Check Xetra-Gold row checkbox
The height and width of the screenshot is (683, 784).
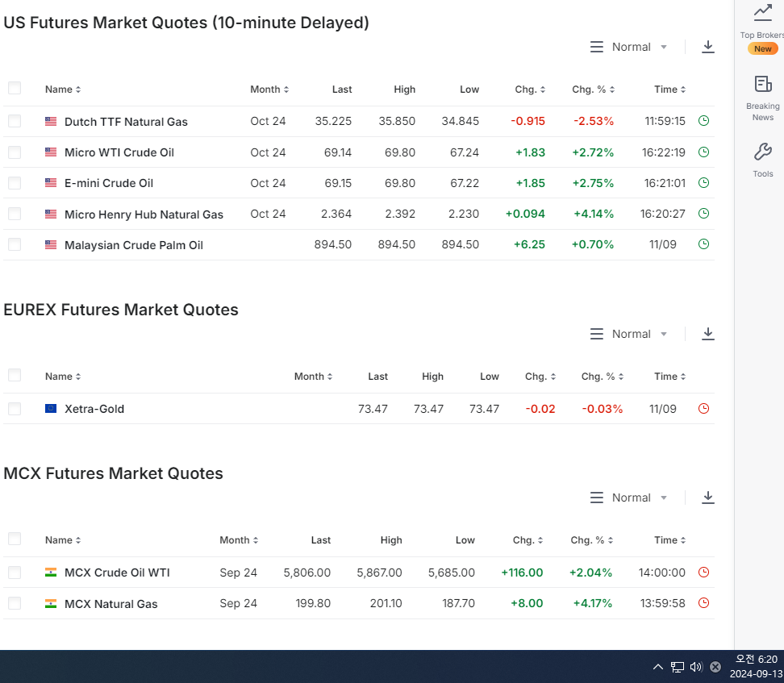click(x=15, y=409)
